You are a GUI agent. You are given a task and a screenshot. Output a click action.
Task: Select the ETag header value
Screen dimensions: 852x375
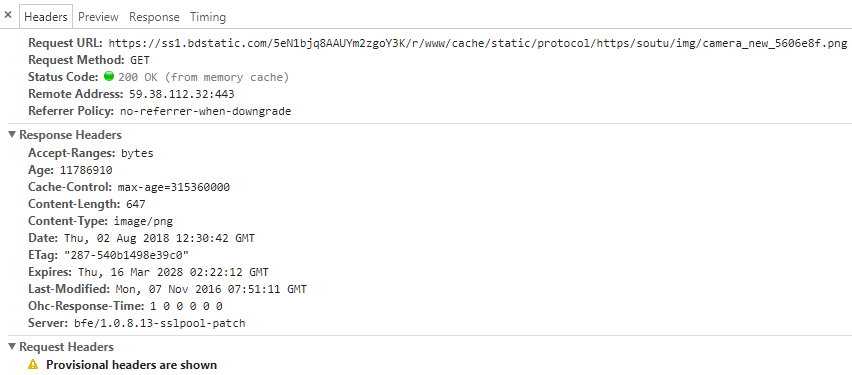pos(126,255)
